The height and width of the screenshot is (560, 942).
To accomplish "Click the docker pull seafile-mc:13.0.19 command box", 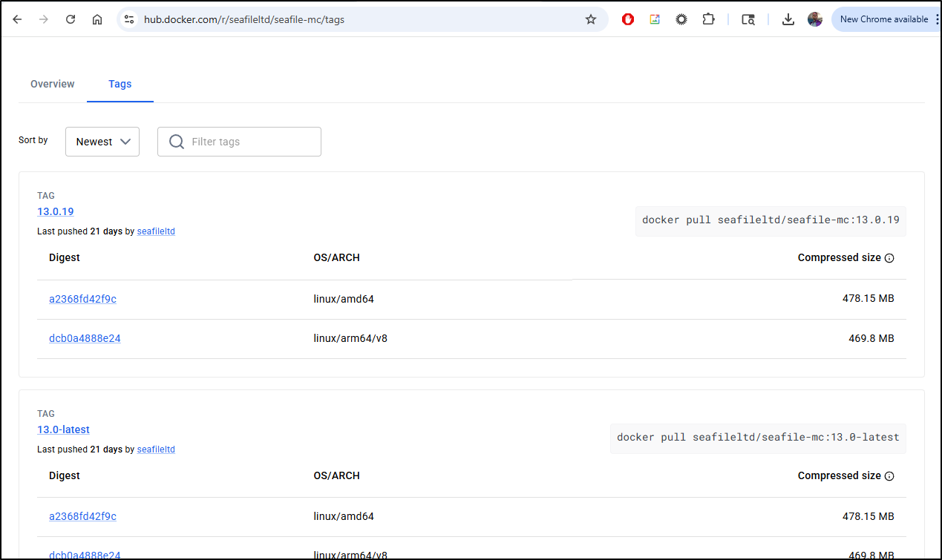I will click(771, 220).
